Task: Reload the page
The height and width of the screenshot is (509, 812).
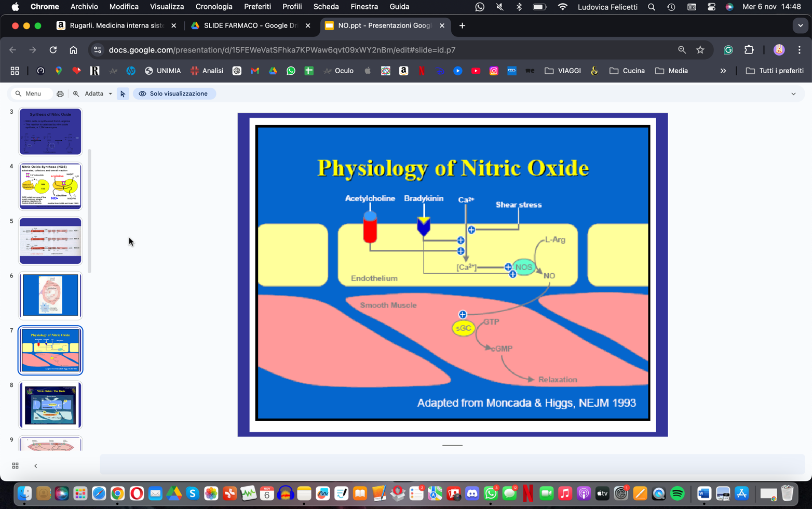Action: [x=53, y=50]
